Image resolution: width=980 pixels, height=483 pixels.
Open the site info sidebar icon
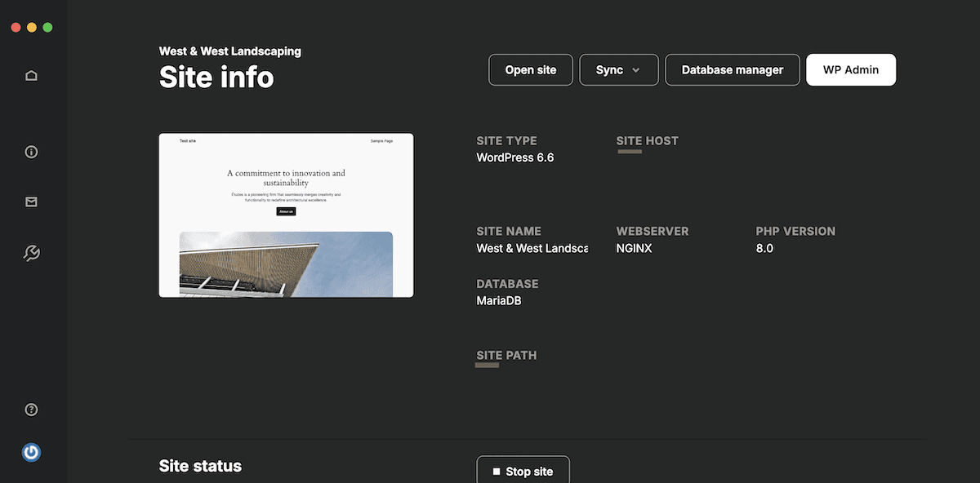click(31, 152)
